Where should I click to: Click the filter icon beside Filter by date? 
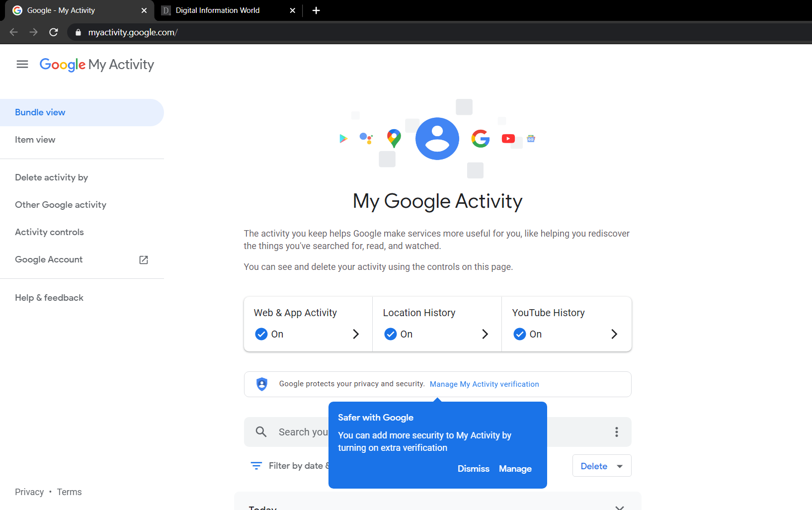click(256, 465)
